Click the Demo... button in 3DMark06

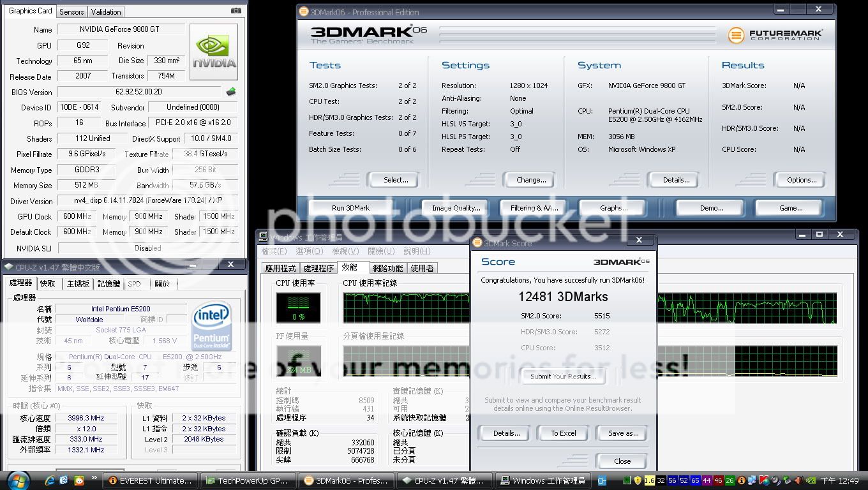coord(712,208)
